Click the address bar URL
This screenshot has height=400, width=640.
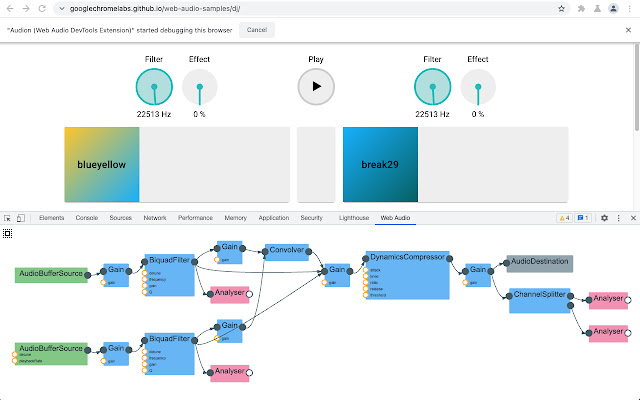[155, 9]
